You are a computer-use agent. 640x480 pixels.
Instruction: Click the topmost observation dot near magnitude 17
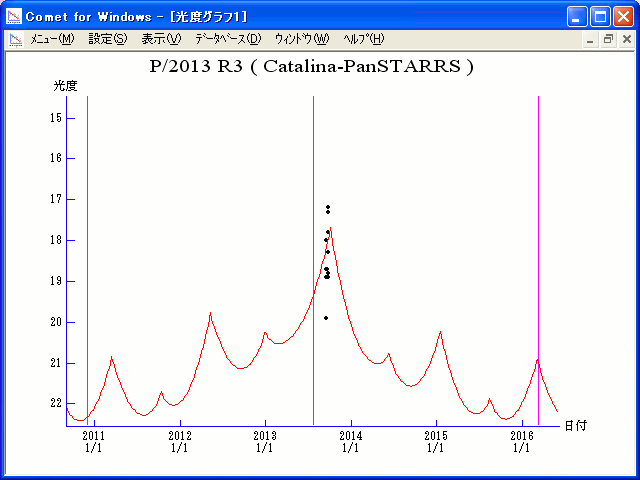click(x=328, y=207)
